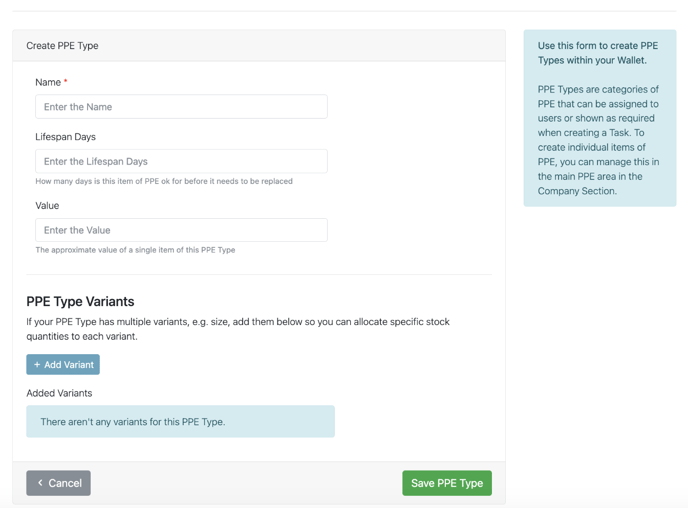Click the multiple variants description paragraph

click(238, 329)
